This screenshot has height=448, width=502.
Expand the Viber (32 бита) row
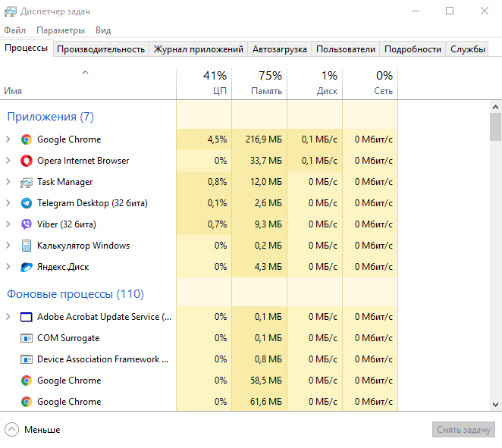[8, 224]
